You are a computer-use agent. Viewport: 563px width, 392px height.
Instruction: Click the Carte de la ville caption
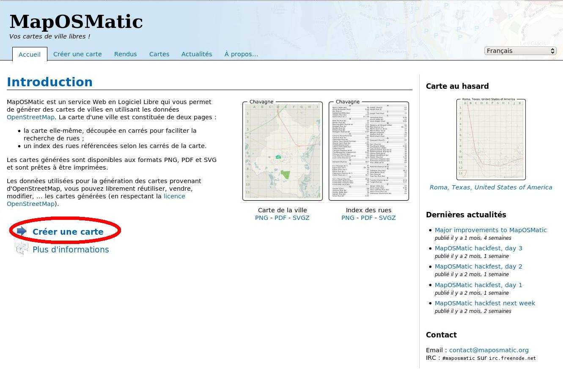(283, 210)
